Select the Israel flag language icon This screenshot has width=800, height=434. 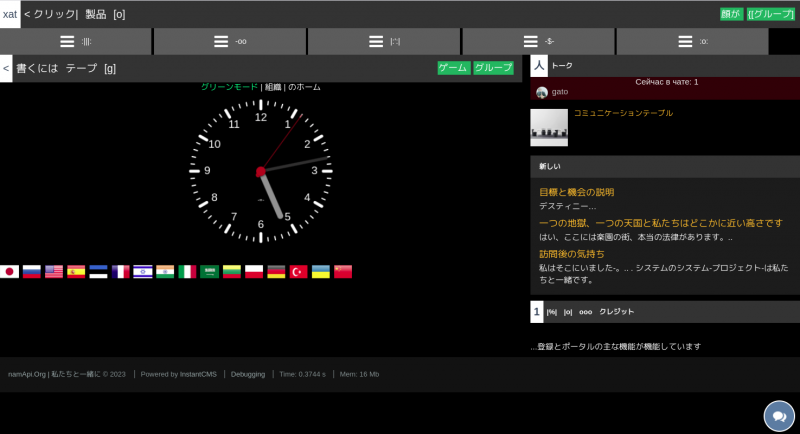(143, 272)
